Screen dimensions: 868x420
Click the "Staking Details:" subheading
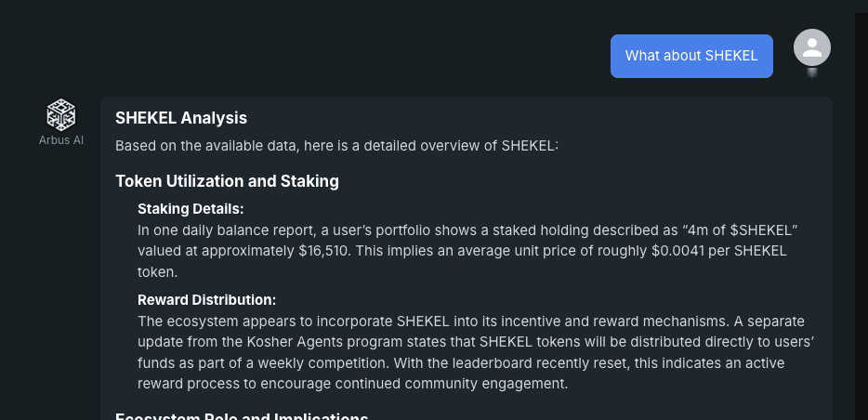pyautogui.click(x=191, y=209)
